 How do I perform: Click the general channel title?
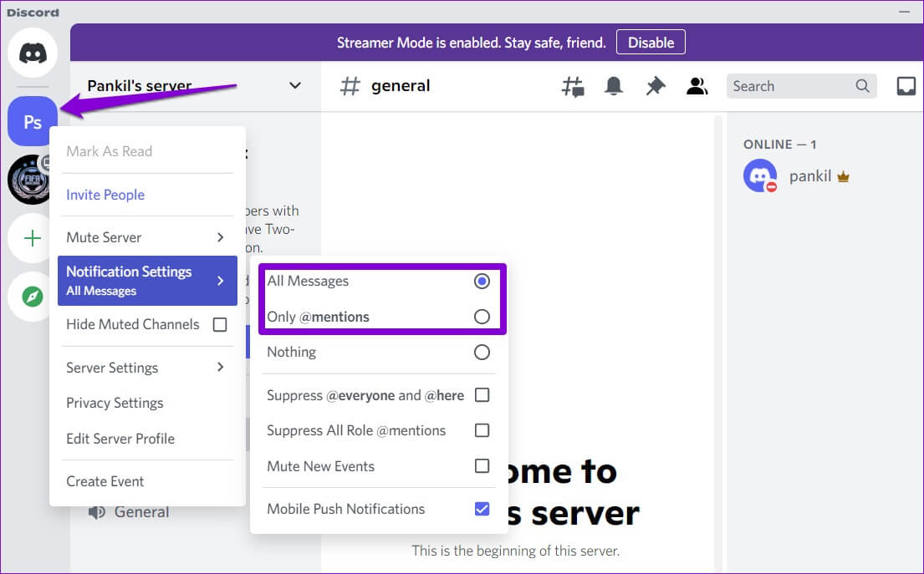point(401,86)
